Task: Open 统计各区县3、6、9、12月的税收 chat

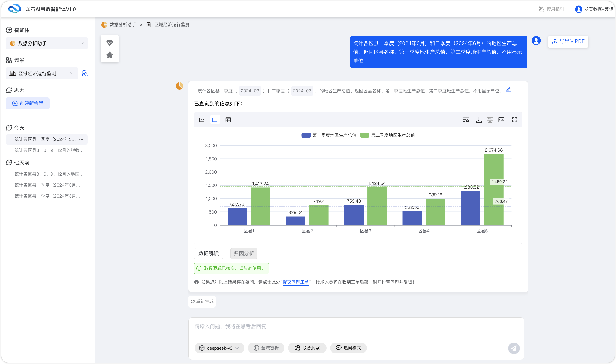Action: [49, 150]
